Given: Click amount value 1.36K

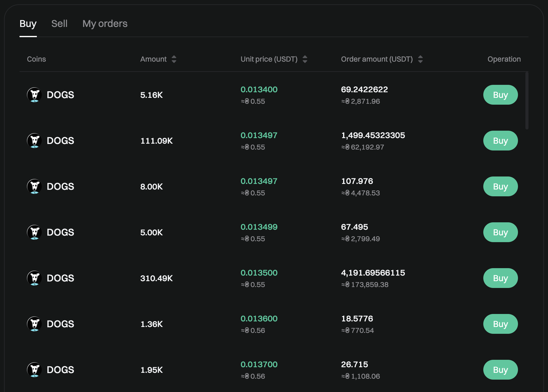Looking at the screenshot, I should [x=151, y=324].
